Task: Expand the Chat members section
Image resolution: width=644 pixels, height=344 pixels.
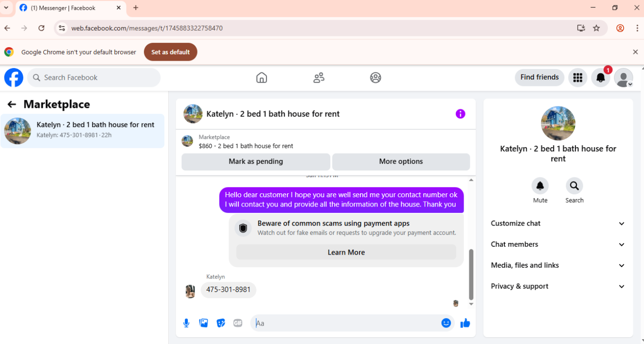Action: [558, 244]
